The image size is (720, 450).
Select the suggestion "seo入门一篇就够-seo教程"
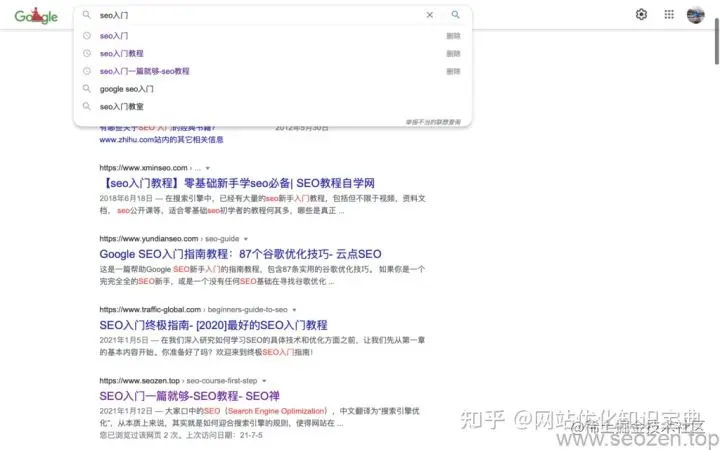[144, 71]
